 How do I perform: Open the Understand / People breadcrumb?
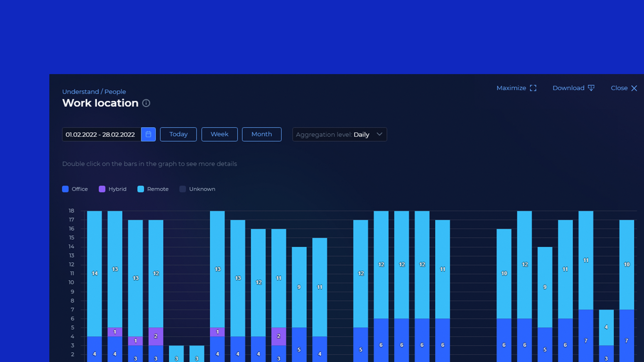click(94, 92)
